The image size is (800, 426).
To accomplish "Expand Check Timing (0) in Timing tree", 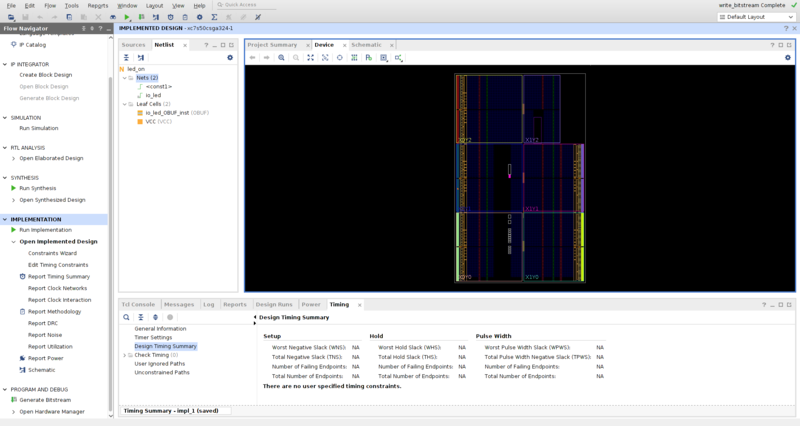I will point(124,355).
